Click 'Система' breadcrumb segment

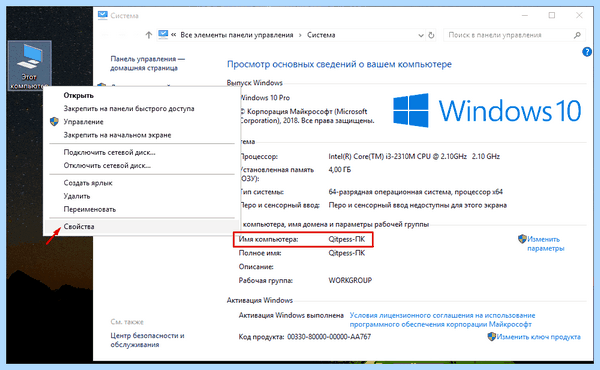pos(321,35)
